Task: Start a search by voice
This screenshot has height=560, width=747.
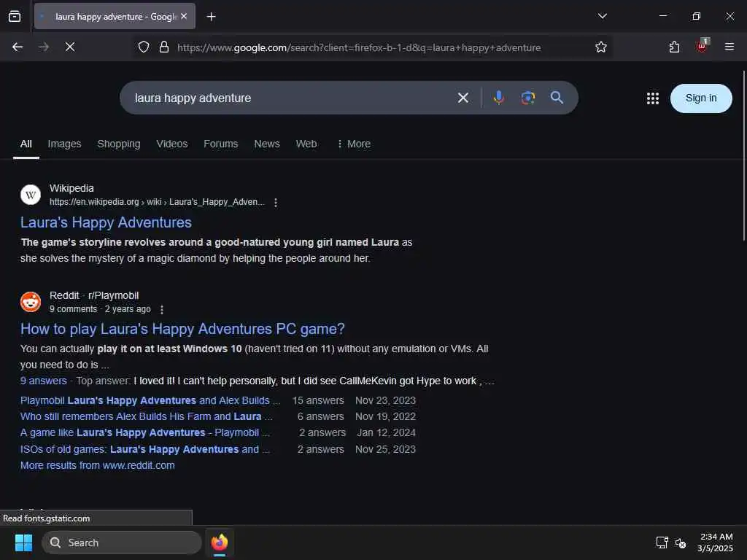Action: coord(499,98)
